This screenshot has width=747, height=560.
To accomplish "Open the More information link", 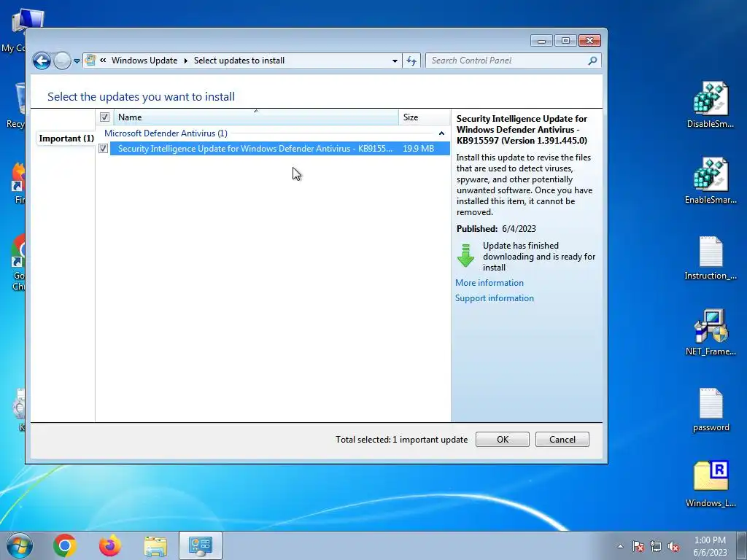I will 489,283.
